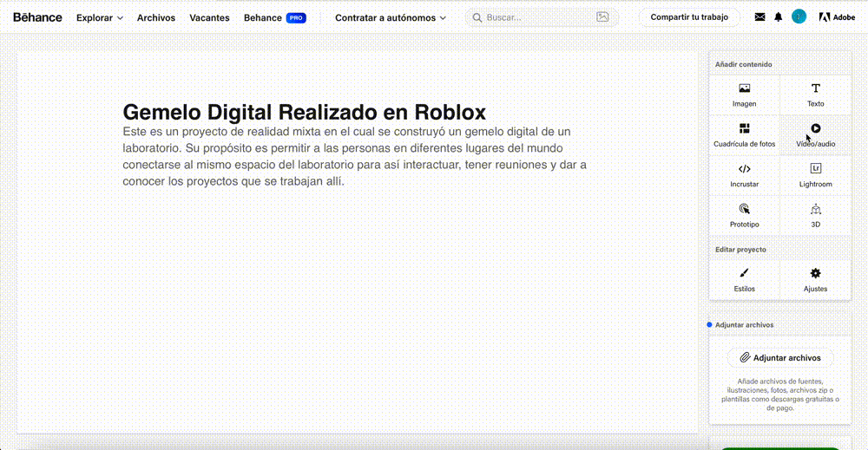Screen dimensions: 868x450
Task: Open the user profile avatar
Action: [799, 17]
